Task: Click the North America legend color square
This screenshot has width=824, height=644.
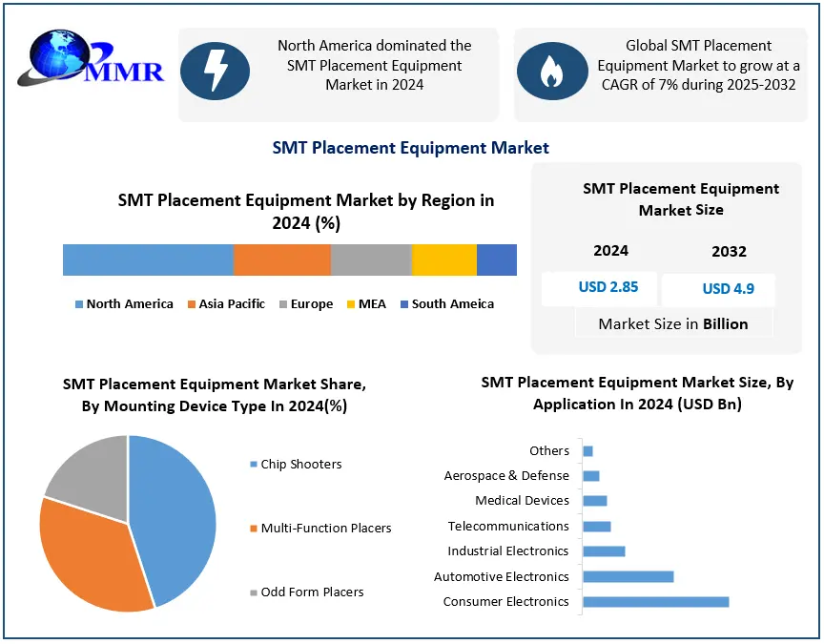Action: point(79,304)
